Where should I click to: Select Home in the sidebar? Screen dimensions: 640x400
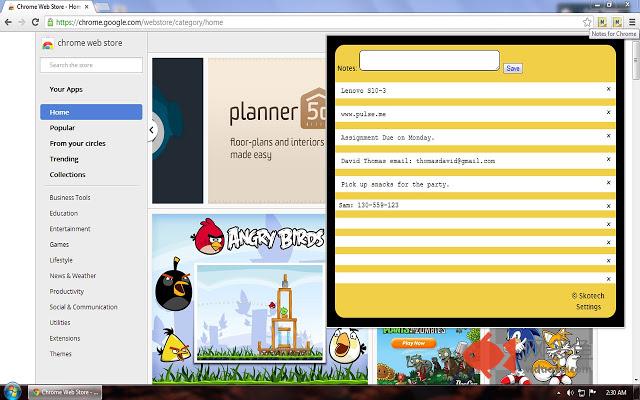(x=91, y=112)
